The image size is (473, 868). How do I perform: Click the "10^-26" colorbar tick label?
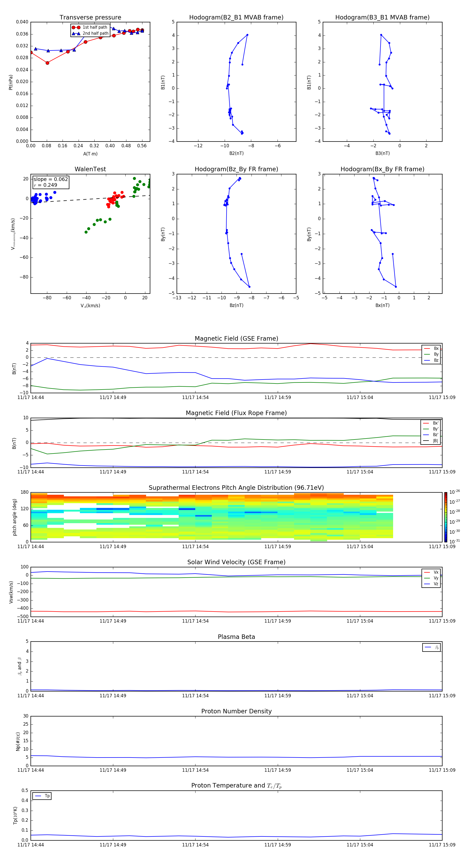tap(454, 492)
